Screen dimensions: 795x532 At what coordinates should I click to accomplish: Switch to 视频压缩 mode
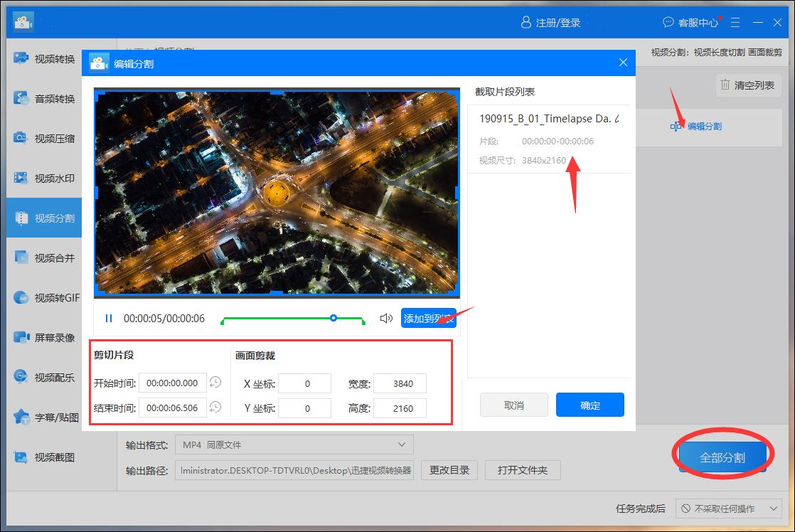[44, 138]
